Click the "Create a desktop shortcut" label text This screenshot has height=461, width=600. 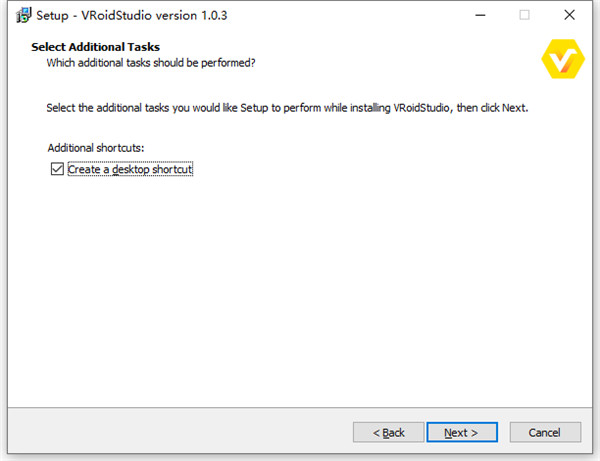[130, 170]
